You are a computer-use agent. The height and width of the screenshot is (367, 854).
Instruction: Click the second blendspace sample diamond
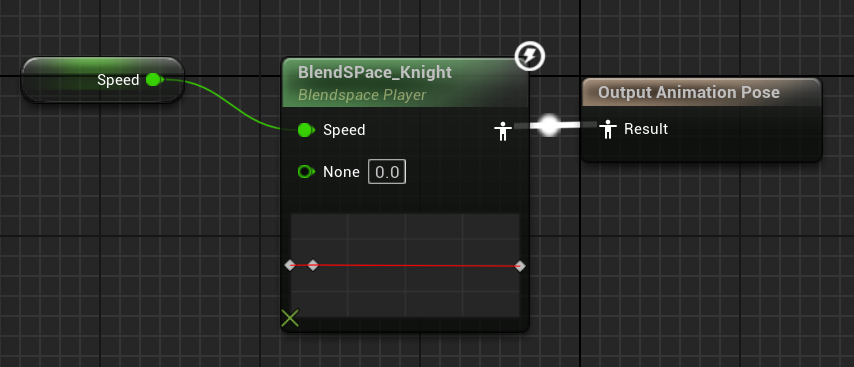point(313,265)
